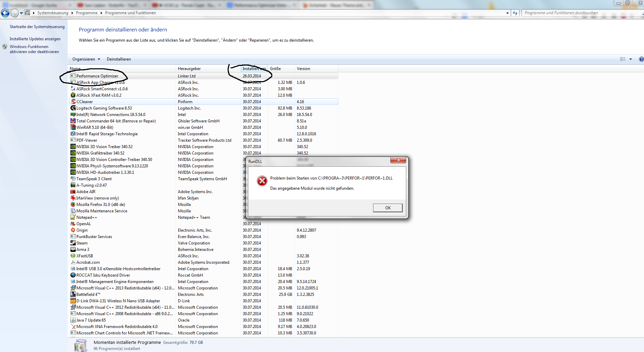This screenshot has height=352, width=644.
Task: Select Intel Rapid Storage-Technologie entry
Action: [203, 134]
